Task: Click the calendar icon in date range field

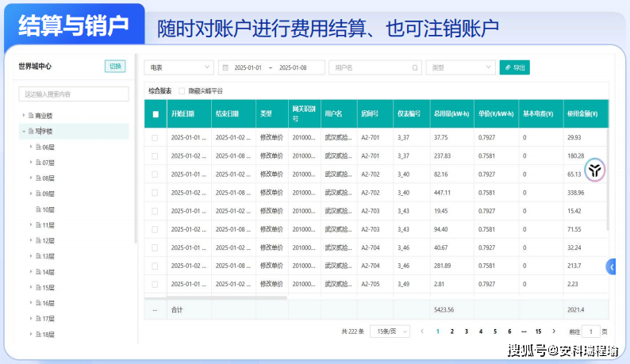Action: tap(225, 67)
